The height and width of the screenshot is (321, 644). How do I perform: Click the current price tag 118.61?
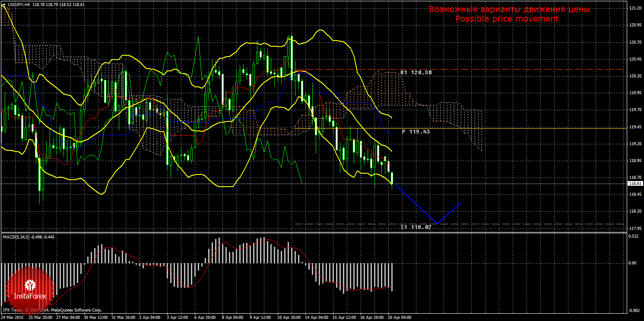coord(635,184)
